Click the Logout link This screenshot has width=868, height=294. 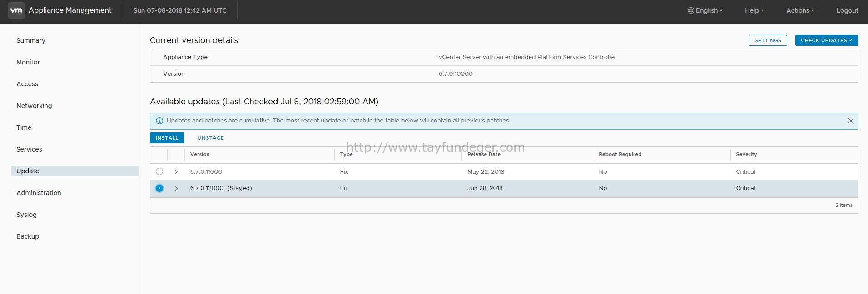pos(847,10)
